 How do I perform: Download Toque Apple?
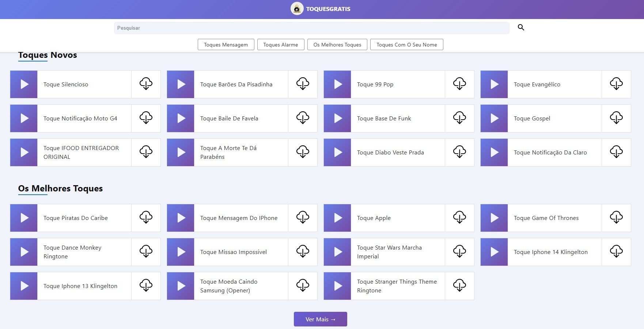point(459,217)
